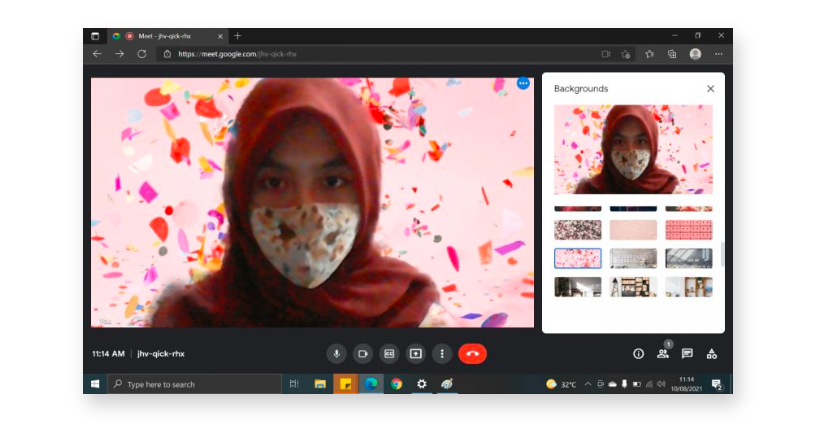Open Settings gear in Windows taskbar
The width and height of the screenshot is (825, 426).
422,384
